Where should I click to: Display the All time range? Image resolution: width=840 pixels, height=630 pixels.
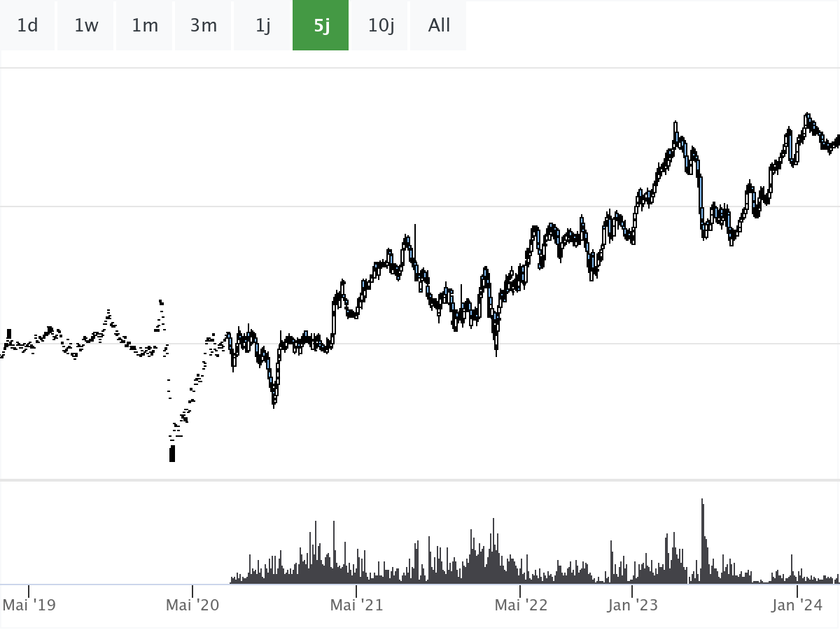(439, 26)
